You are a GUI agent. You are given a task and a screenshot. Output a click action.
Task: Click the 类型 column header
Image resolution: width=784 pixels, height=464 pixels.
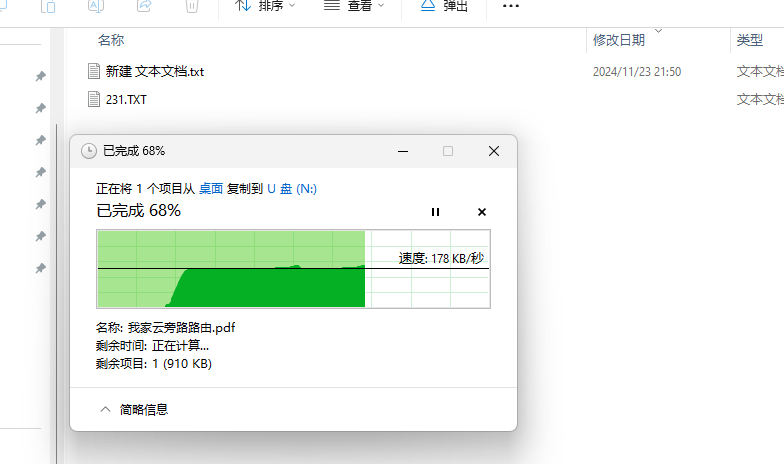coord(750,40)
